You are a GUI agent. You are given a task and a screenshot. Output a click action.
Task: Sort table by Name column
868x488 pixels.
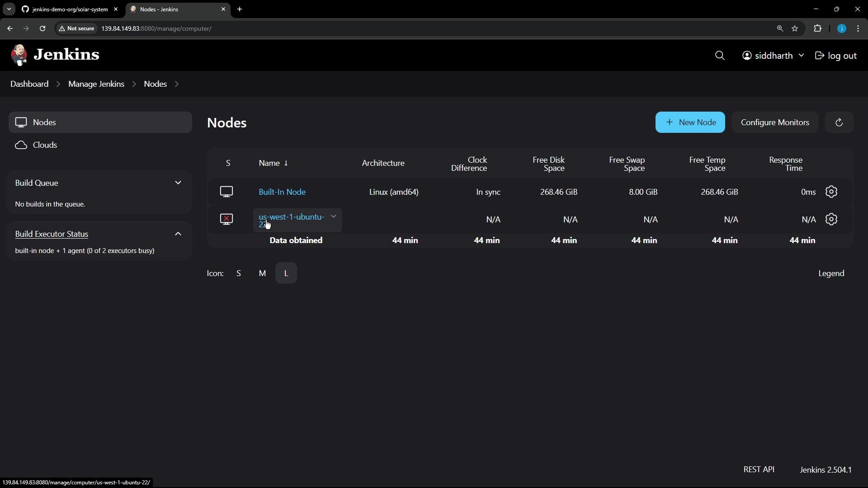273,163
